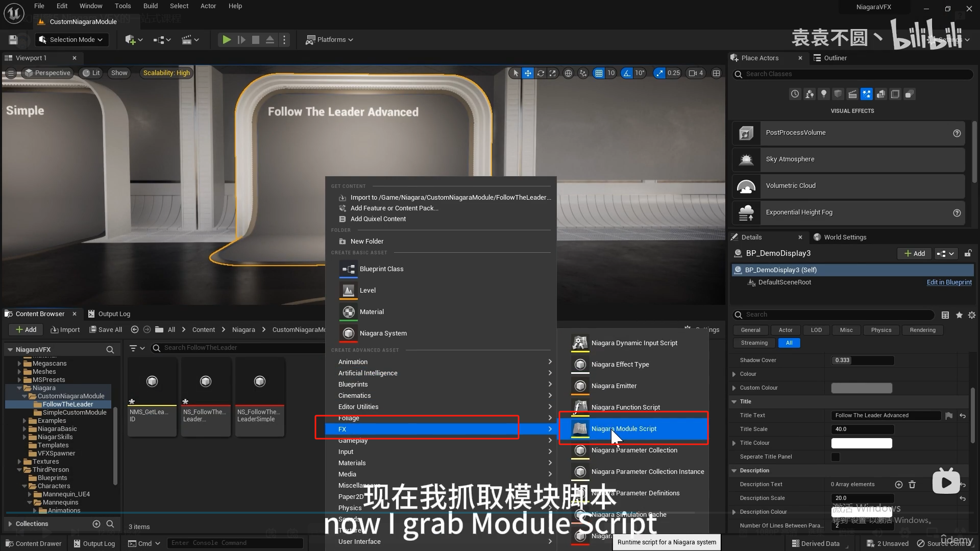This screenshot has width=980, height=551.
Task: Show All Classes category in Place Actors
Action: (910, 94)
